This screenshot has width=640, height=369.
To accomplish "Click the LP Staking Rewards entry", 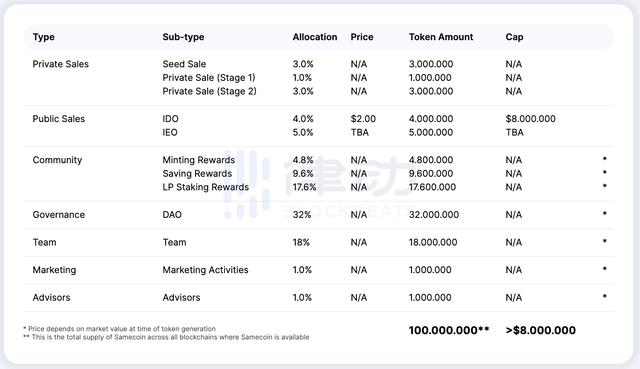I will coord(205,187).
